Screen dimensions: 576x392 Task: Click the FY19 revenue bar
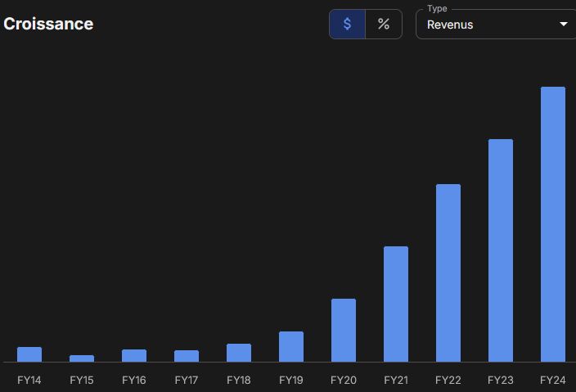[x=291, y=347]
